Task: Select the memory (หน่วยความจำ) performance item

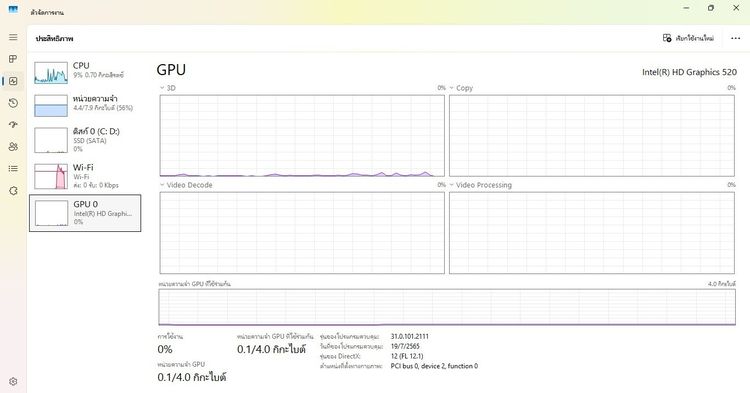Action: pyautogui.click(x=85, y=105)
